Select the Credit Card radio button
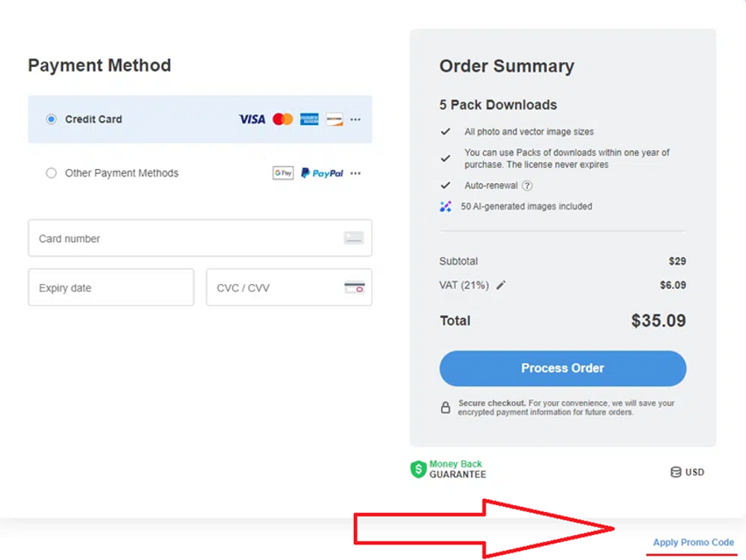 [51, 119]
